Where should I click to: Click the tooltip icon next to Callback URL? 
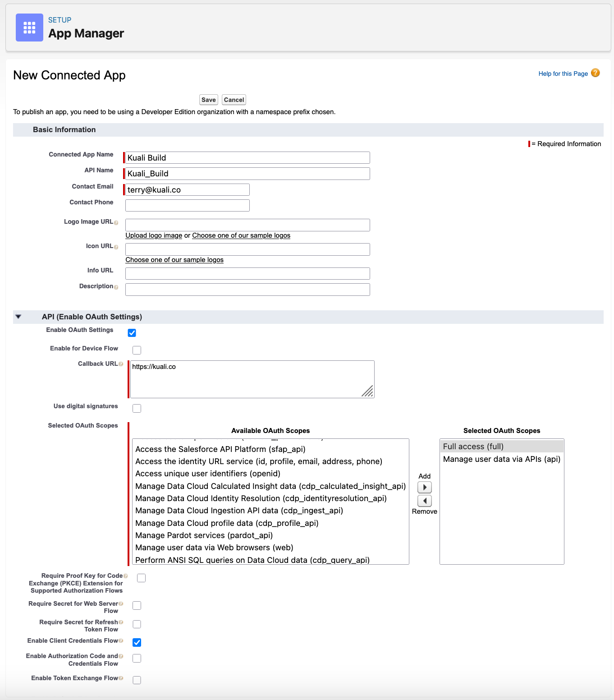click(x=121, y=364)
